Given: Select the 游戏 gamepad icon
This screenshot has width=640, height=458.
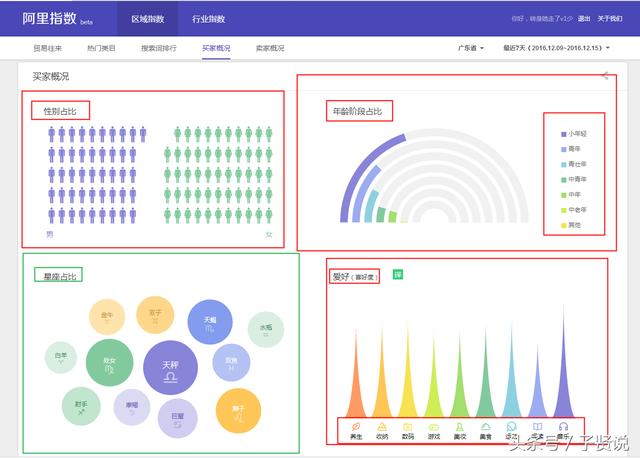Looking at the screenshot, I should tap(434, 426).
